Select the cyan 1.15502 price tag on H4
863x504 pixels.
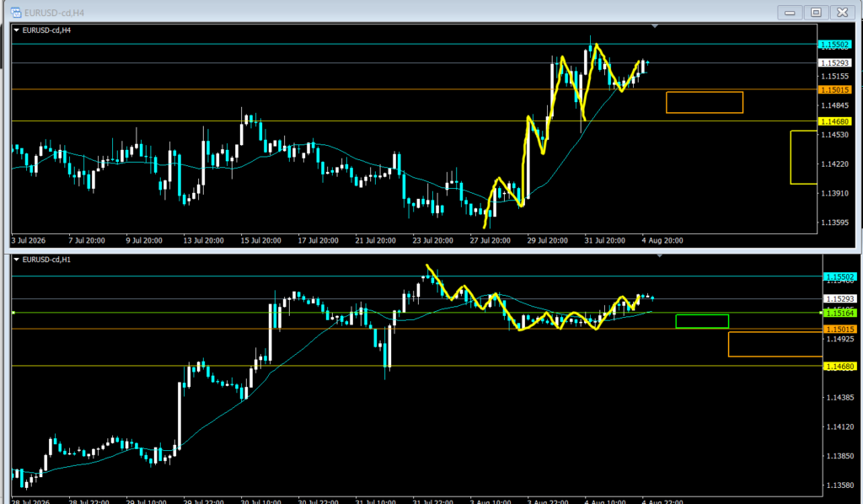[835, 45]
